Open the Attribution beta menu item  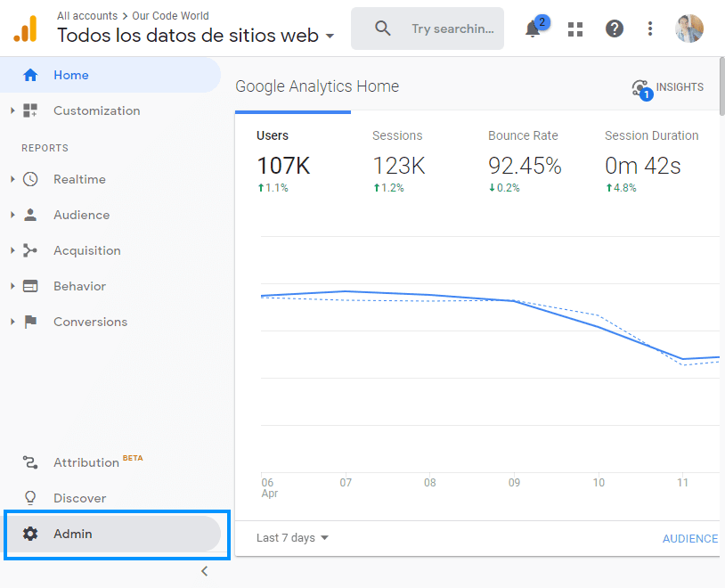tap(86, 462)
